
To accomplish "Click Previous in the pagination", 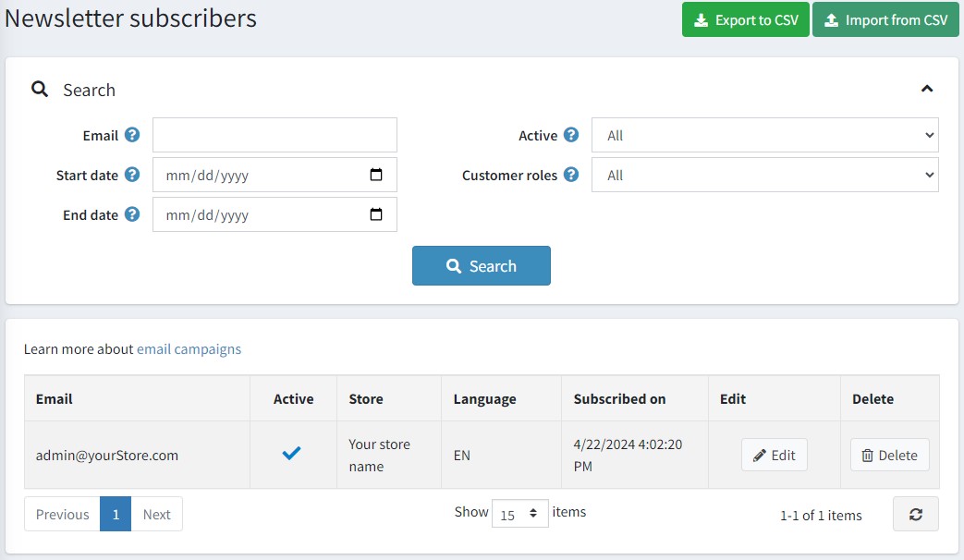I will click(63, 515).
